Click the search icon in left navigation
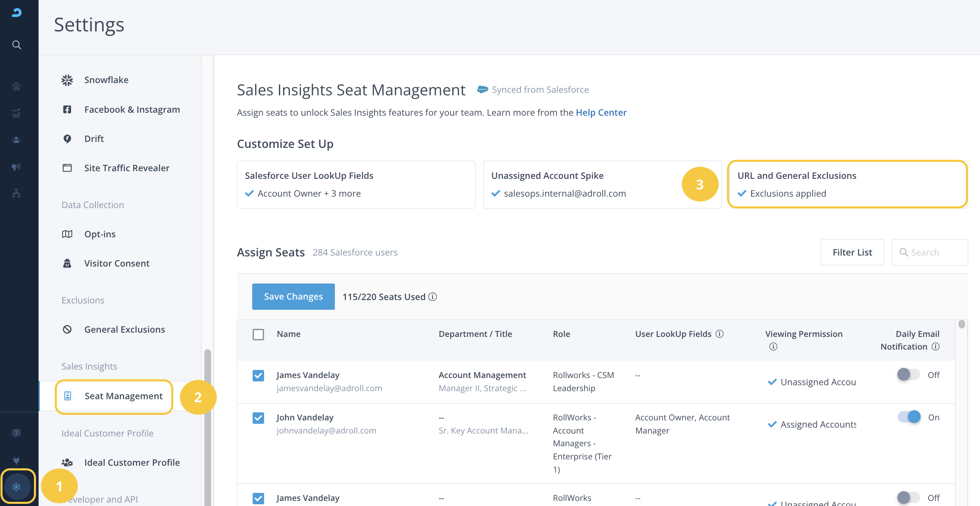Viewport: 980px width, 506px height. tap(17, 45)
